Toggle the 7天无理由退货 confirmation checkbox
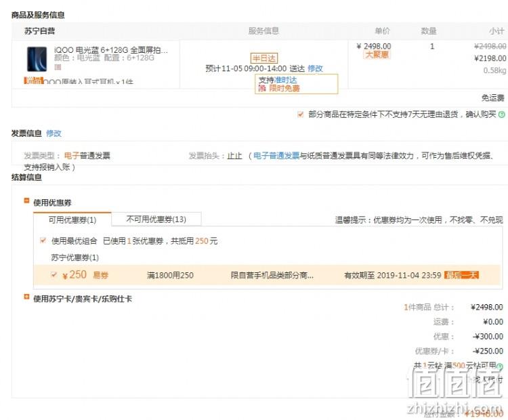Viewport: 508px width, 420px height. coord(300,114)
